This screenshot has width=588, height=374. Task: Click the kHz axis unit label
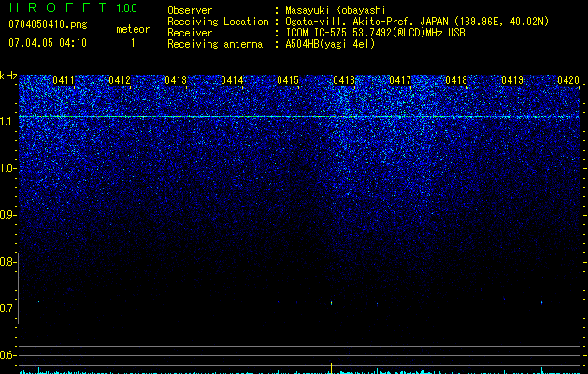tap(8, 76)
